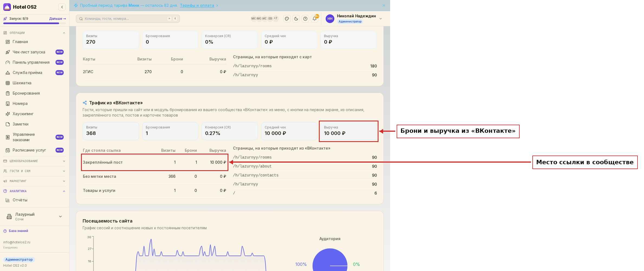The width and height of the screenshot is (644, 271).
Task: Open Тарифы и оплата link
Action: click(197, 5)
